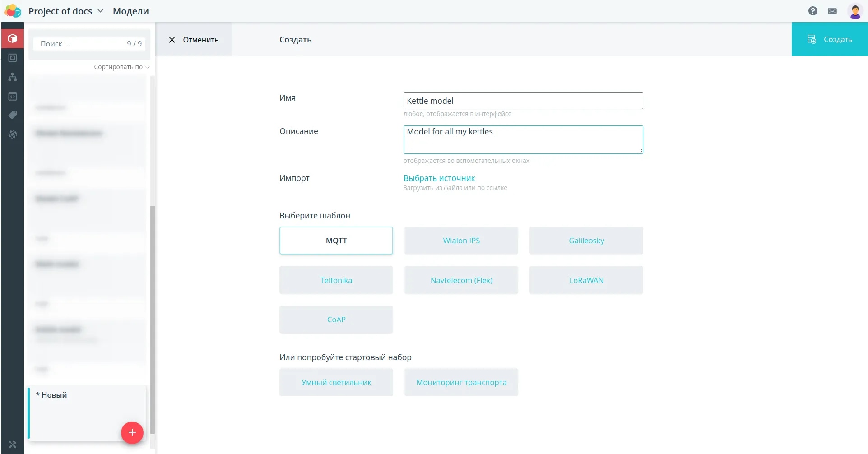868x454 pixels.
Task: Click the Выбрать источник link
Action: click(x=439, y=178)
